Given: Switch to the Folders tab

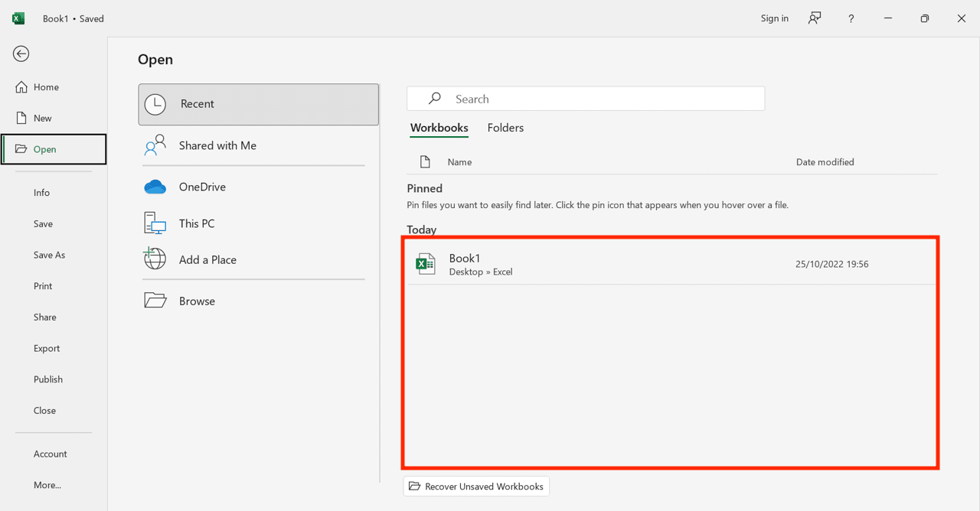Looking at the screenshot, I should 505,128.
